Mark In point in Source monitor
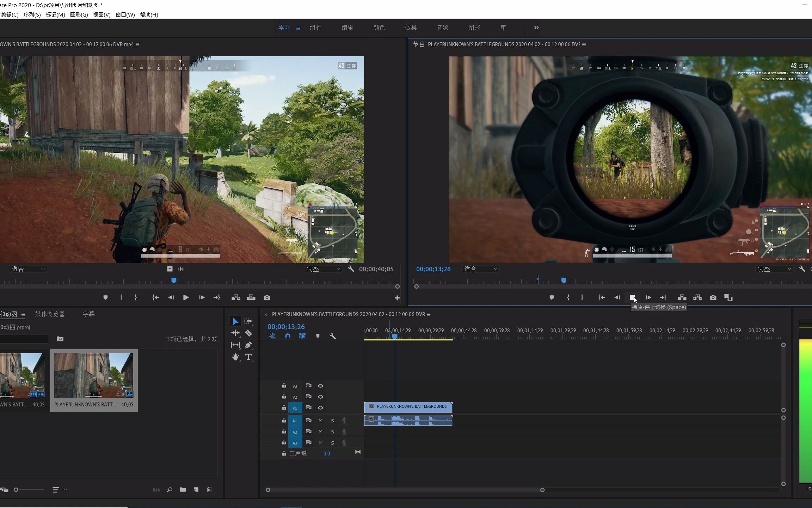The width and height of the screenshot is (812, 508). [x=122, y=297]
